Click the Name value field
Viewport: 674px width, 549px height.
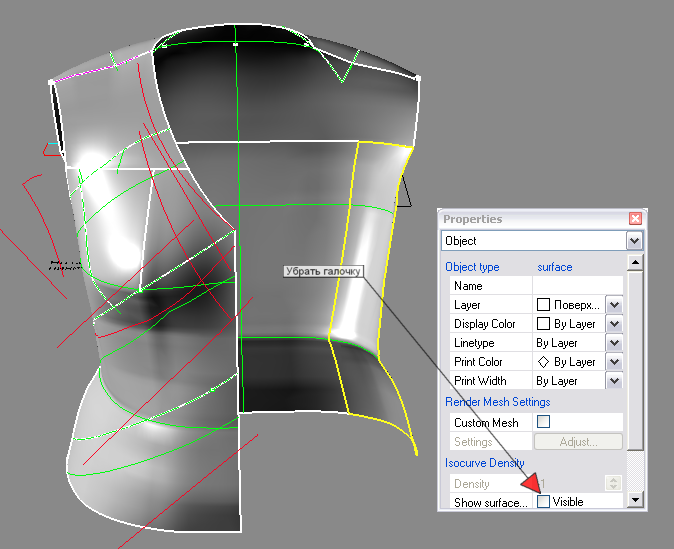coord(577,286)
